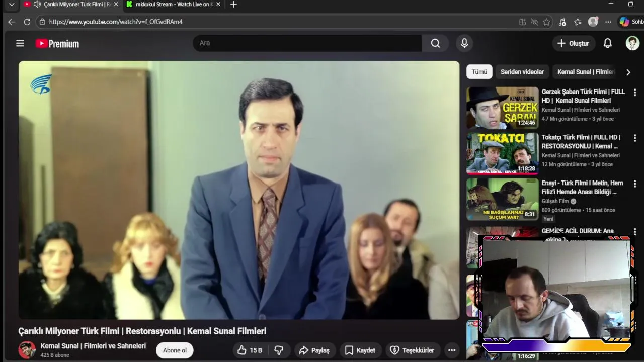Open Gerzek Şaban Türk Filmi title

click(x=583, y=96)
